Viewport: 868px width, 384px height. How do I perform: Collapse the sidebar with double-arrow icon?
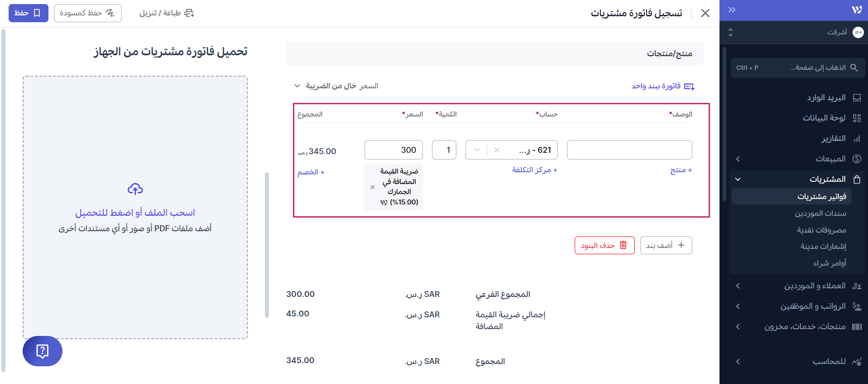[732, 10]
